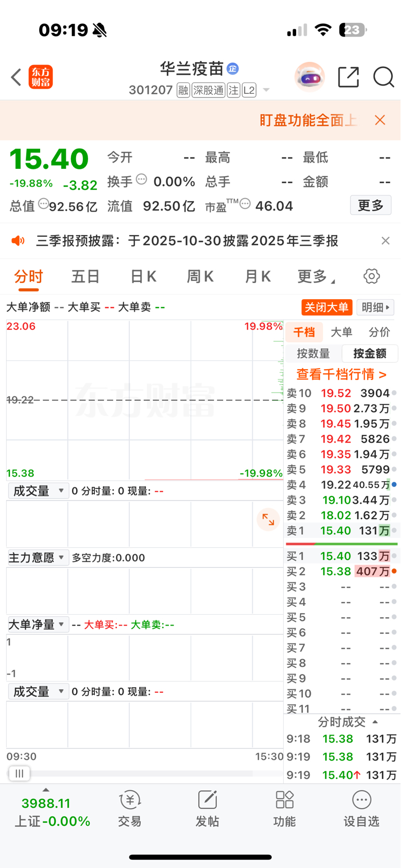Screen dimensions: 401x868
Task: Open the 交易 trade icon
Action: [x=130, y=809]
